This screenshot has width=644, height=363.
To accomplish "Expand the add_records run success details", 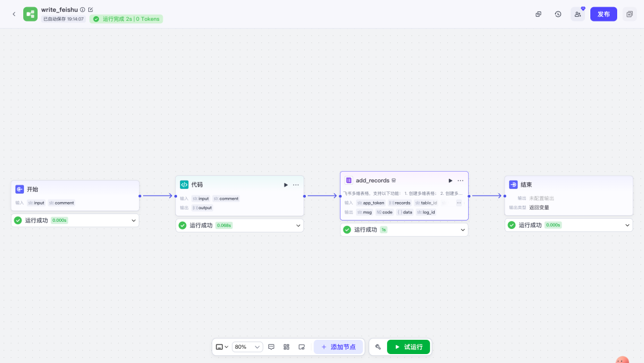I will [463, 229].
